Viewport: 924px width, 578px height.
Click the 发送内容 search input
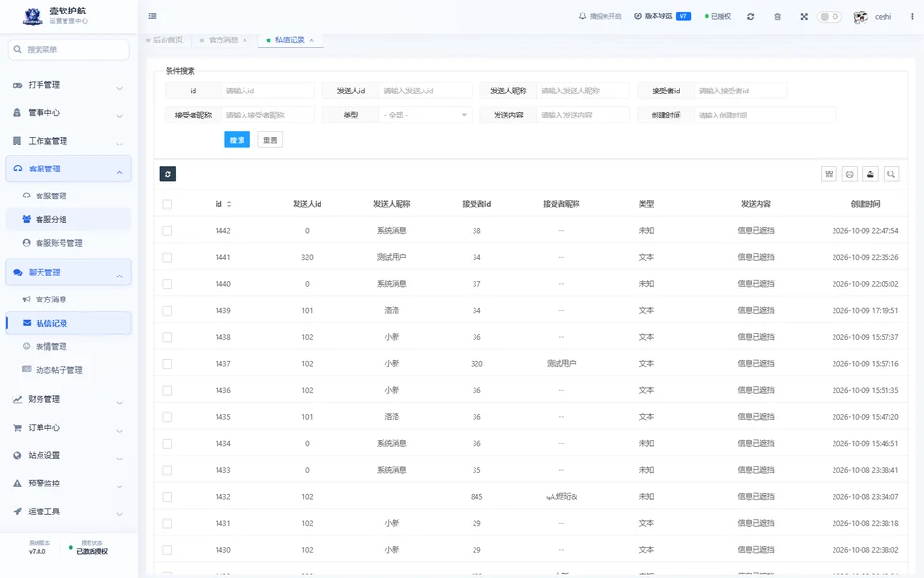(583, 115)
